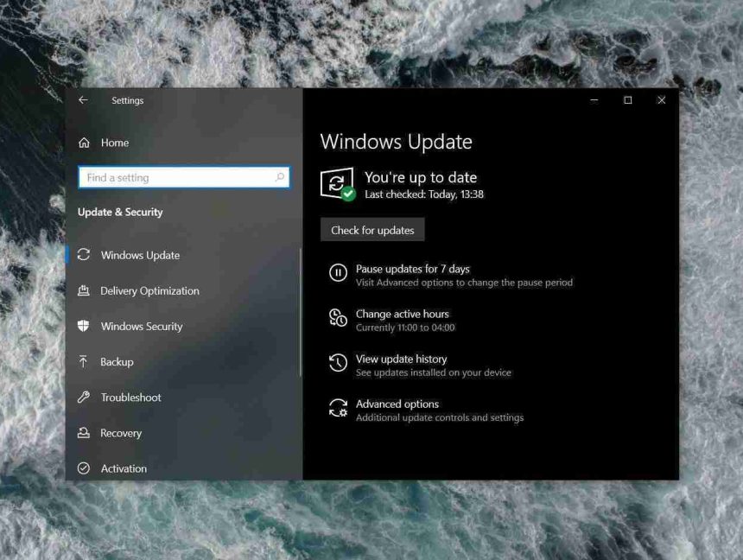
Task: Click the Windows Update page title
Action: (397, 142)
